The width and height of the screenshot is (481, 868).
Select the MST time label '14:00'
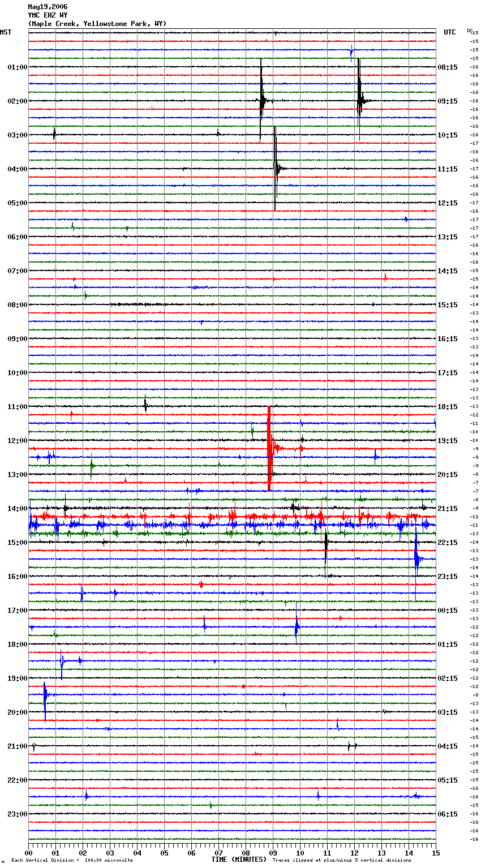coord(18,509)
